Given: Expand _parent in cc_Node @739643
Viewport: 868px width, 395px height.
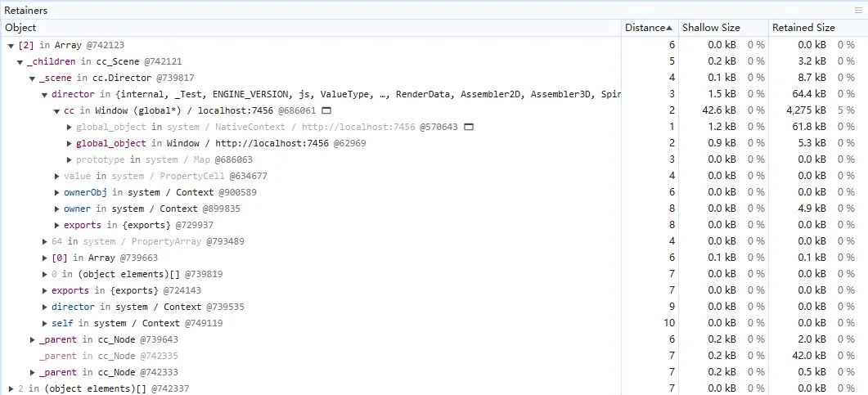Looking at the screenshot, I should coord(33,339).
